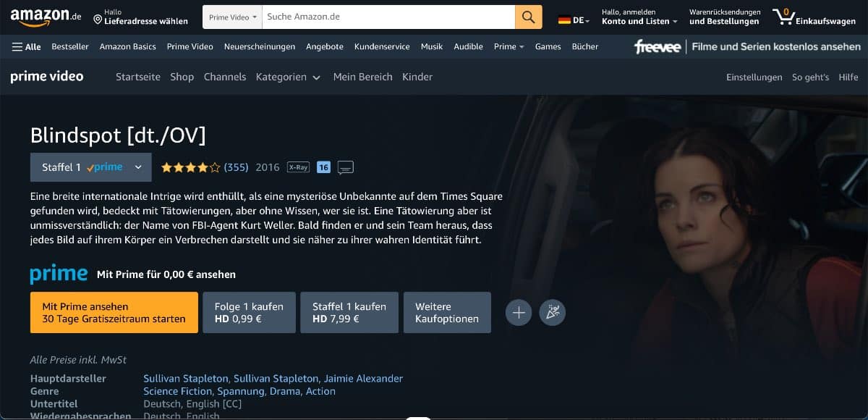Click Mit Prime für 0,00 € ansehen text
Image resolution: width=868 pixels, height=420 pixels.
click(166, 274)
